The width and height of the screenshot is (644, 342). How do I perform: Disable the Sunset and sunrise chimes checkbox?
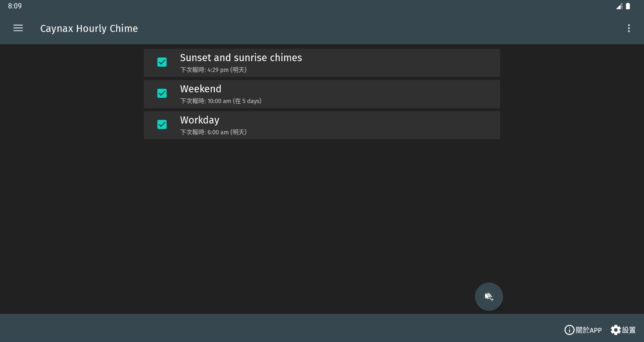pos(162,62)
